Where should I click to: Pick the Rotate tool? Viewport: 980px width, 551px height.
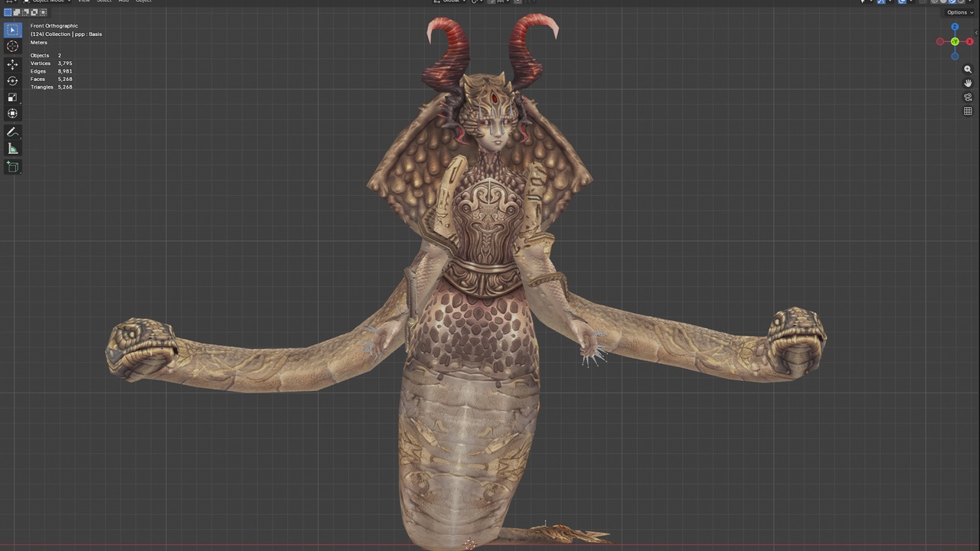click(12, 80)
